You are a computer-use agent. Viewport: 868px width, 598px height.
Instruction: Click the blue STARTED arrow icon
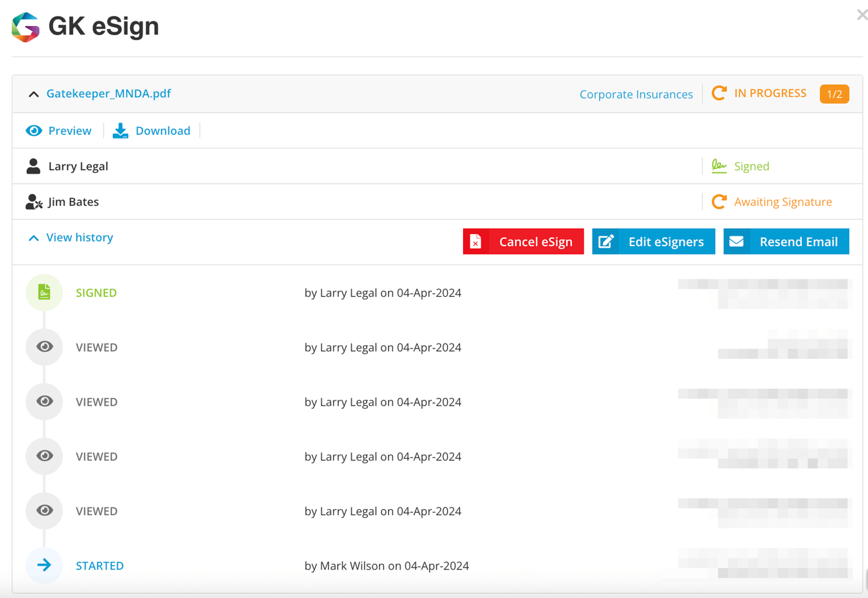point(43,565)
